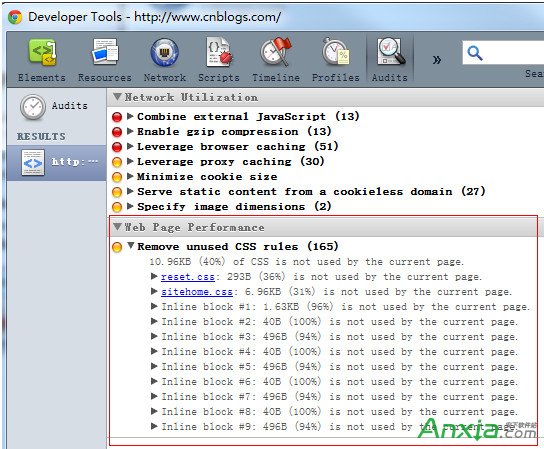Screen dimensions: 544x449
Task: Expand the reset.css unused rules row
Action: click(154, 276)
